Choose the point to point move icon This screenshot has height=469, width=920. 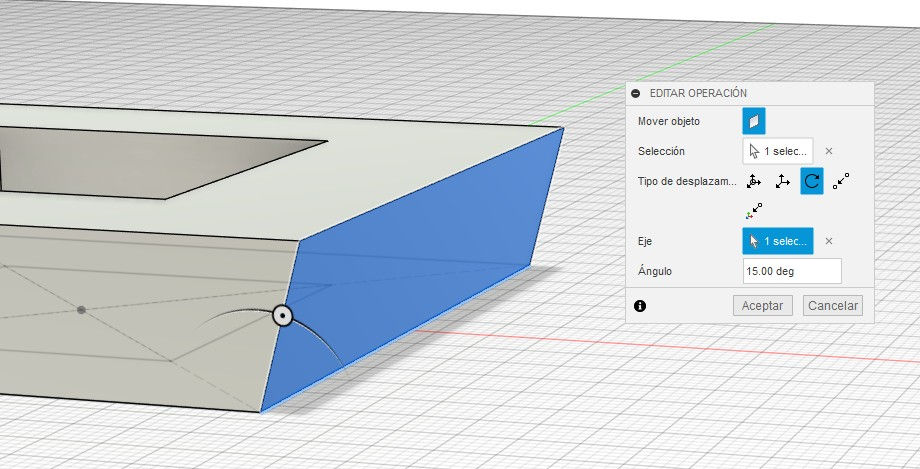(841, 181)
